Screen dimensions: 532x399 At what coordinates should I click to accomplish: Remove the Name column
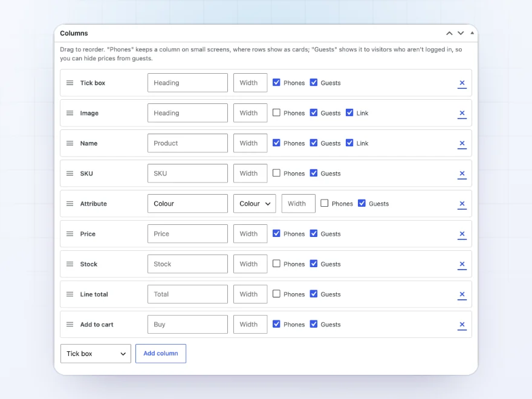coord(462,143)
